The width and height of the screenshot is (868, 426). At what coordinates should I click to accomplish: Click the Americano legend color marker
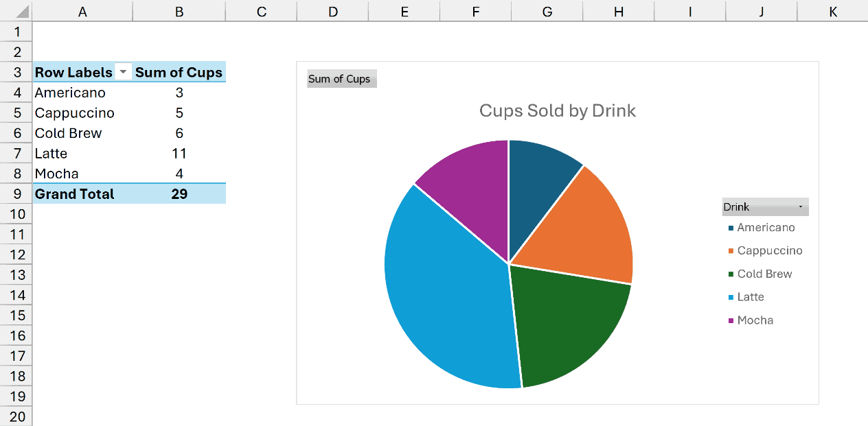[x=731, y=228]
